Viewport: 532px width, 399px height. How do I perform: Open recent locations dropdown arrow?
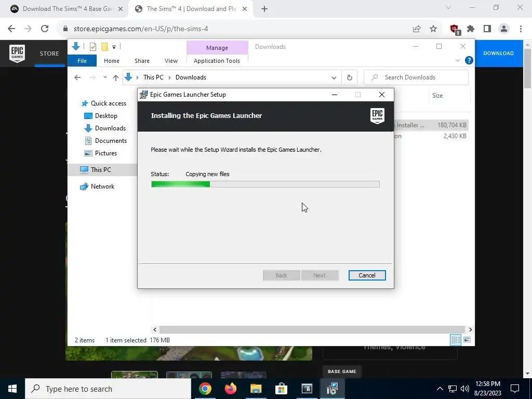105,77
